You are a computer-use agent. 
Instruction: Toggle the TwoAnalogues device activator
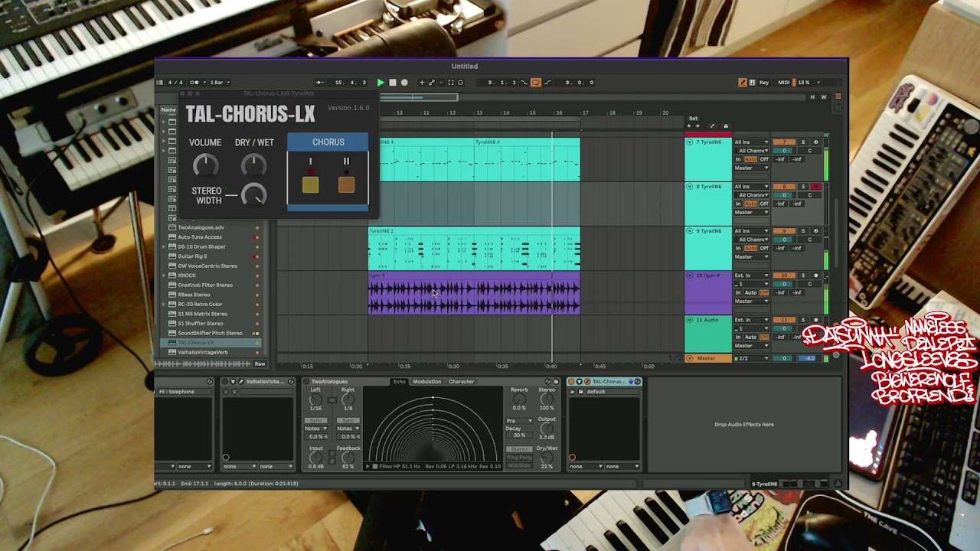[x=306, y=381]
